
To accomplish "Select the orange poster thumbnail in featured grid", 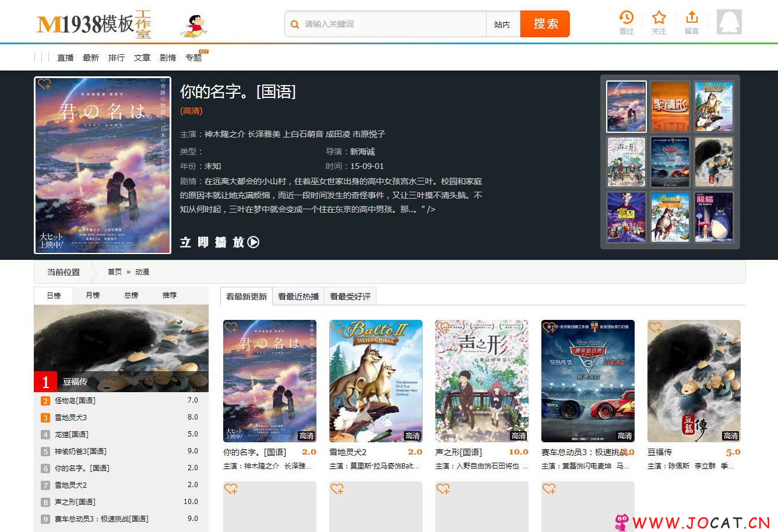I will point(670,107).
